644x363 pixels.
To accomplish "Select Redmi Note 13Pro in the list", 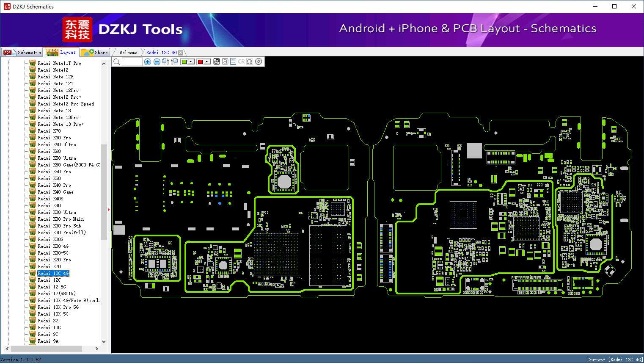I will [58, 117].
